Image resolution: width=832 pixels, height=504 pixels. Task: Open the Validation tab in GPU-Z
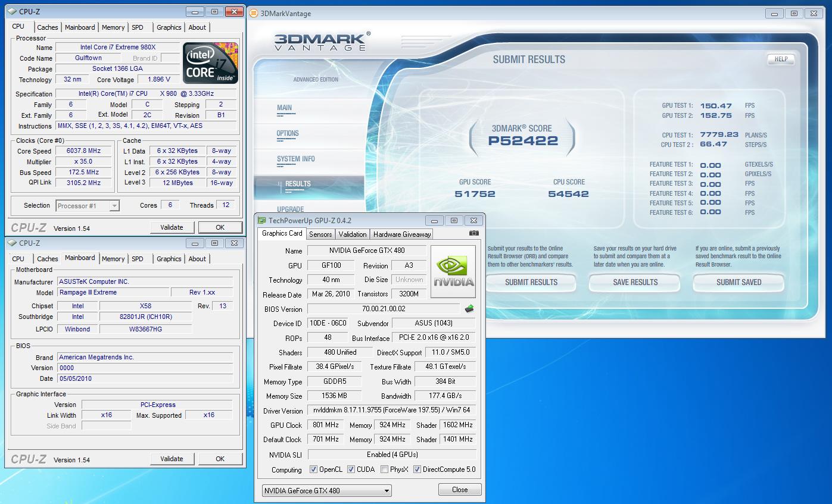coord(353,234)
